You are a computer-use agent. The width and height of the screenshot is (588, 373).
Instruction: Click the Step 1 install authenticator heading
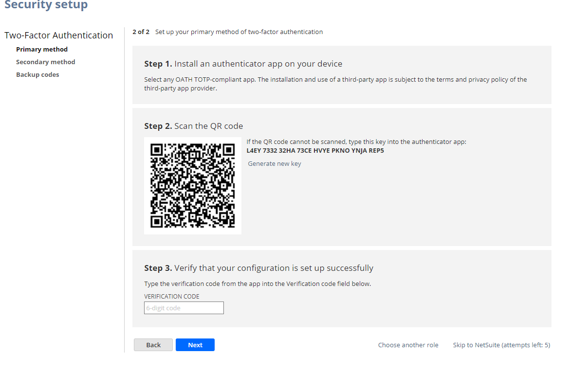click(x=243, y=64)
